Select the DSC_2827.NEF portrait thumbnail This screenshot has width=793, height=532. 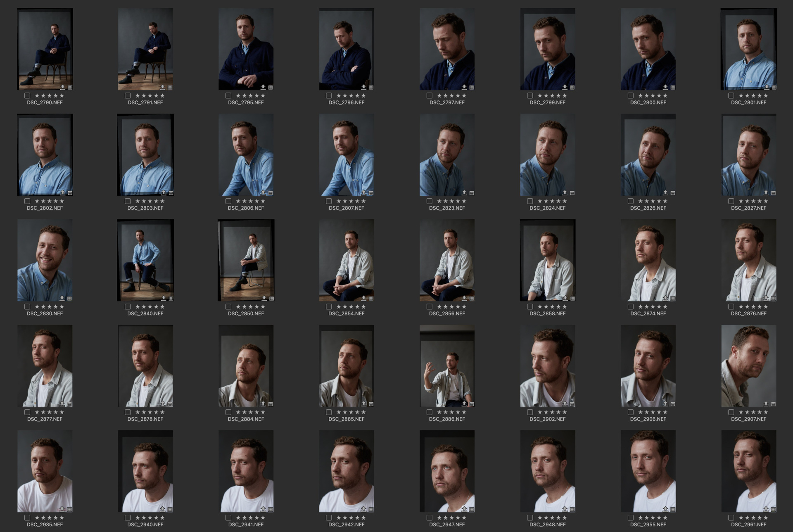point(748,154)
